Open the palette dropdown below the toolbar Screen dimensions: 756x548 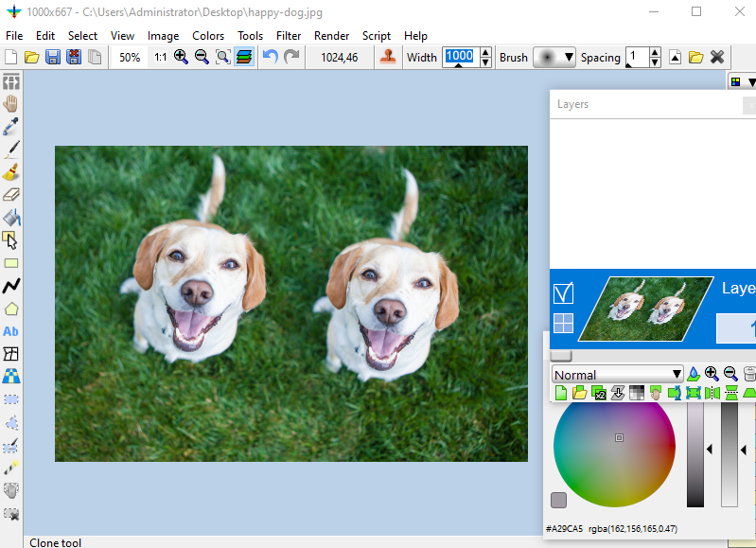[x=742, y=82]
